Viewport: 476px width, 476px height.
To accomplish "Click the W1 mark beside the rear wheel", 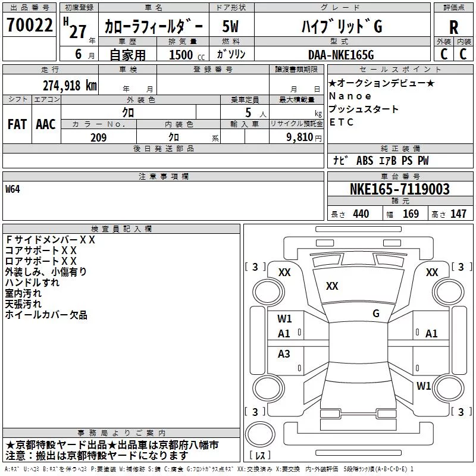I will pos(424,386).
